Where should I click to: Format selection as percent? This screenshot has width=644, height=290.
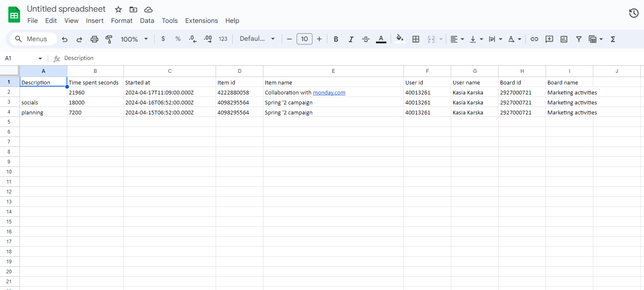pyautogui.click(x=178, y=39)
